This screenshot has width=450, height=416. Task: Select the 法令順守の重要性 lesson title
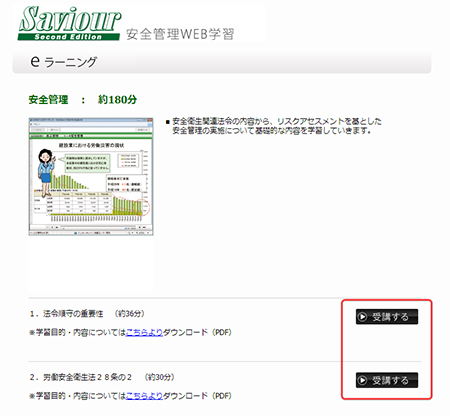73,314
